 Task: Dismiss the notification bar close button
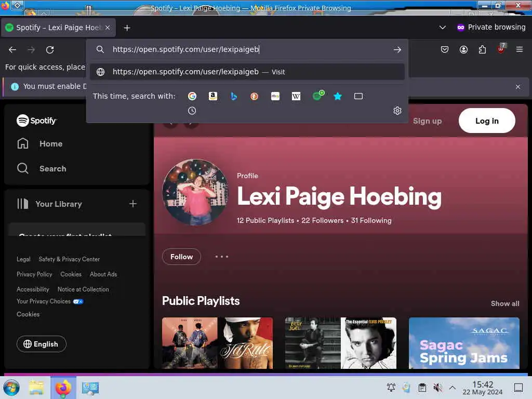coord(518,87)
